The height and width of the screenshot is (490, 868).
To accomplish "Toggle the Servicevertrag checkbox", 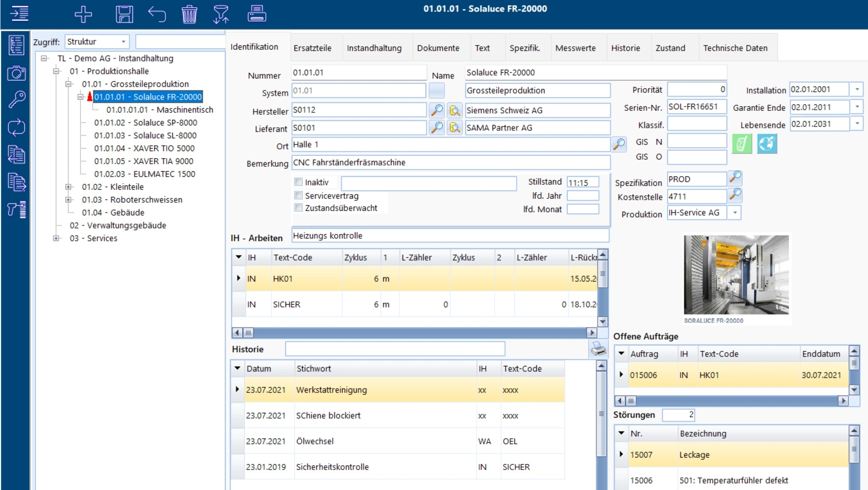I will [299, 196].
